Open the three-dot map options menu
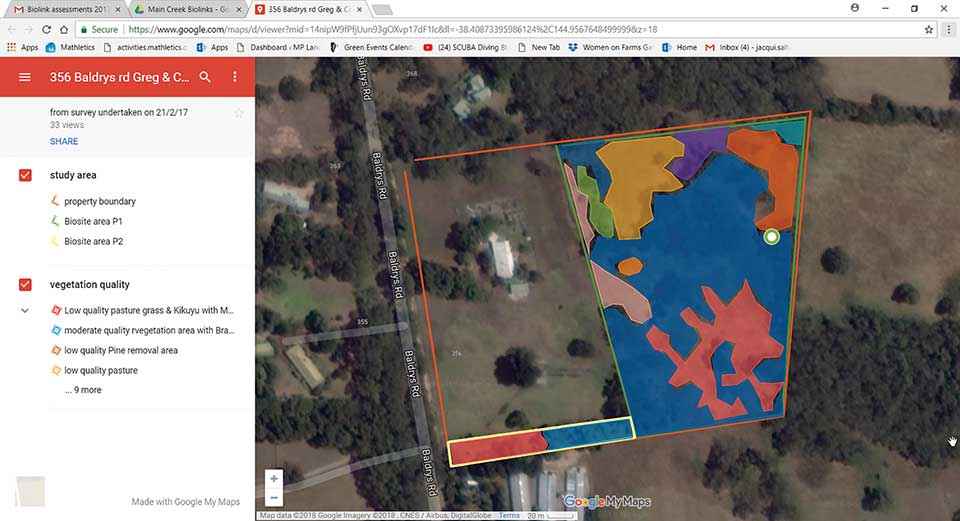The image size is (960, 521). click(235, 77)
